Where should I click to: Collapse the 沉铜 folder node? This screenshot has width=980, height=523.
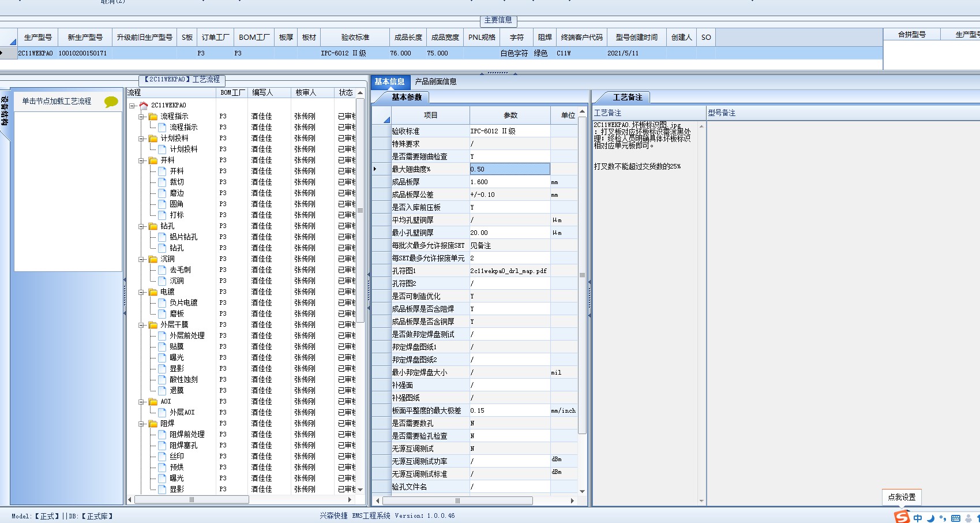click(142, 259)
